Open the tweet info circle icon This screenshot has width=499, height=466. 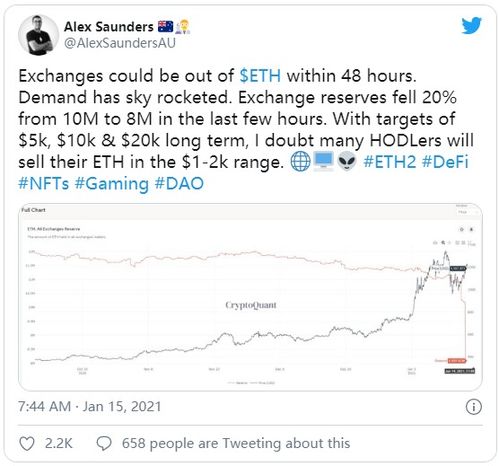[x=473, y=407]
